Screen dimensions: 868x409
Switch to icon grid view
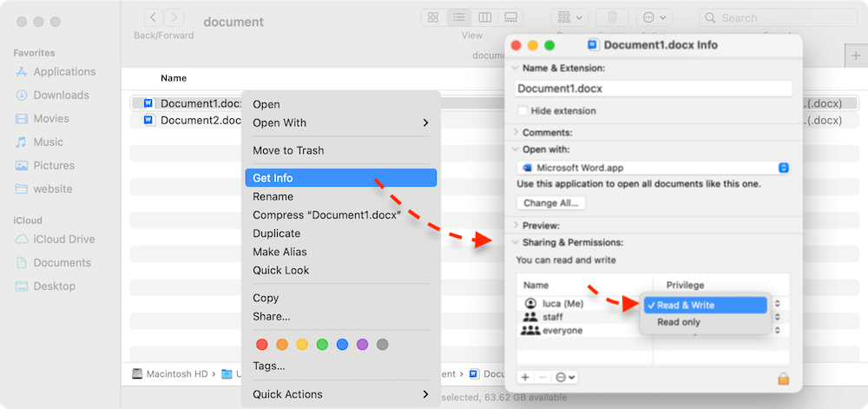click(x=433, y=17)
